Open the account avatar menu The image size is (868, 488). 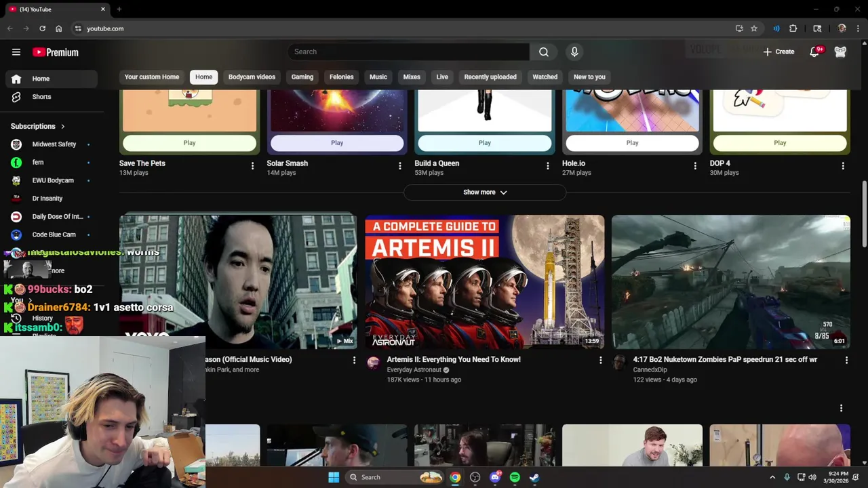point(840,52)
